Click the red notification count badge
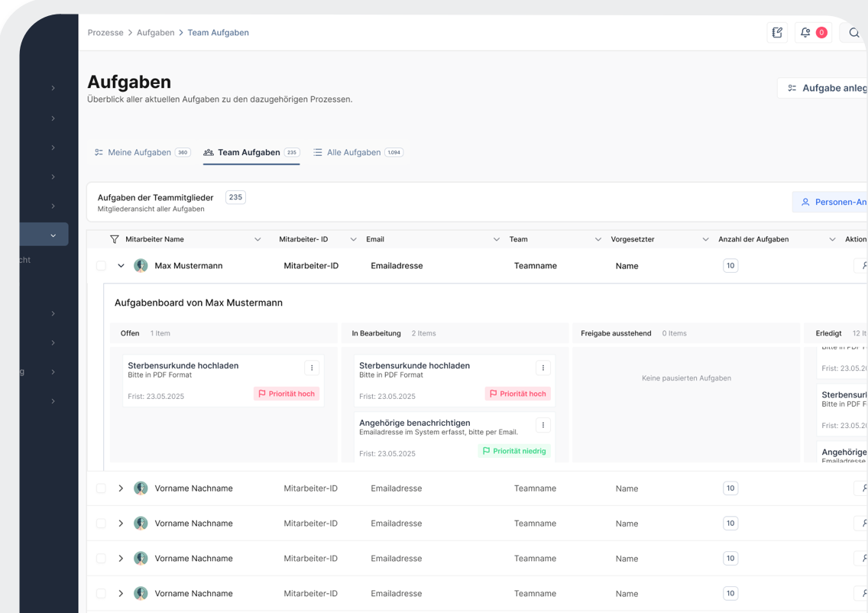The height and width of the screenshot is (613, 868). (x=821, y=33)
